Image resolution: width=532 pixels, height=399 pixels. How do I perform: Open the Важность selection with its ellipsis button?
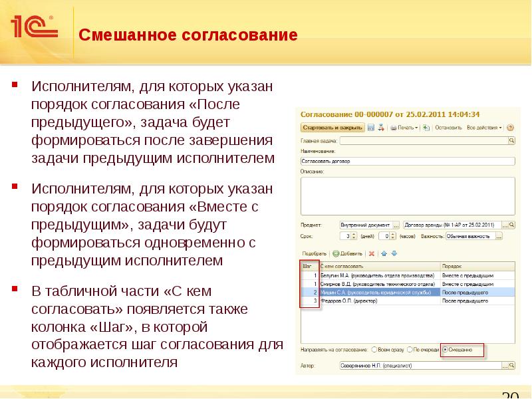(x=499, y=237)
